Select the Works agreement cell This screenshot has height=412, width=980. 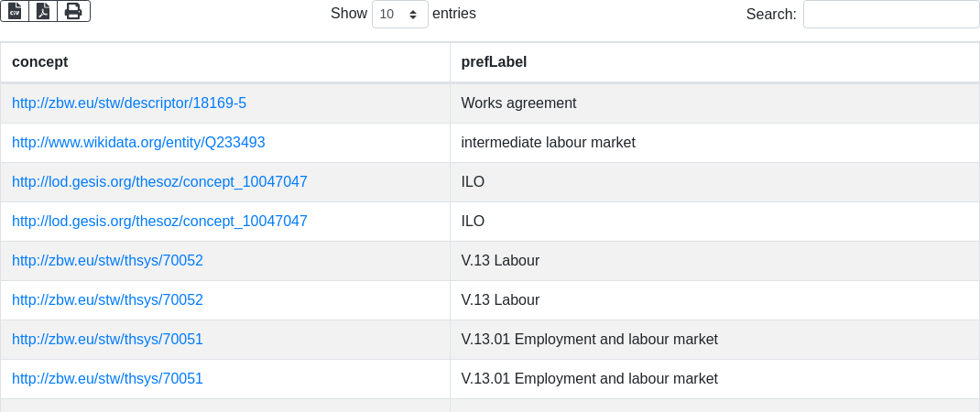[x=714, y=103]
